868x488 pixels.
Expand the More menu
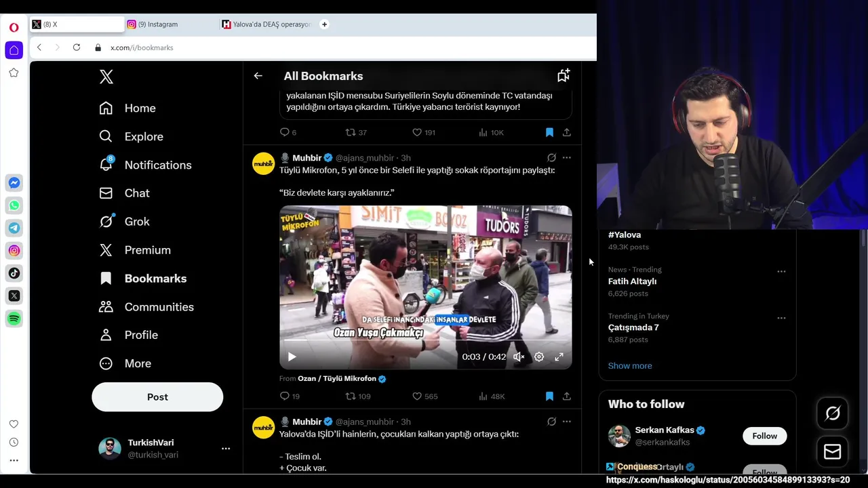[125, 363]
